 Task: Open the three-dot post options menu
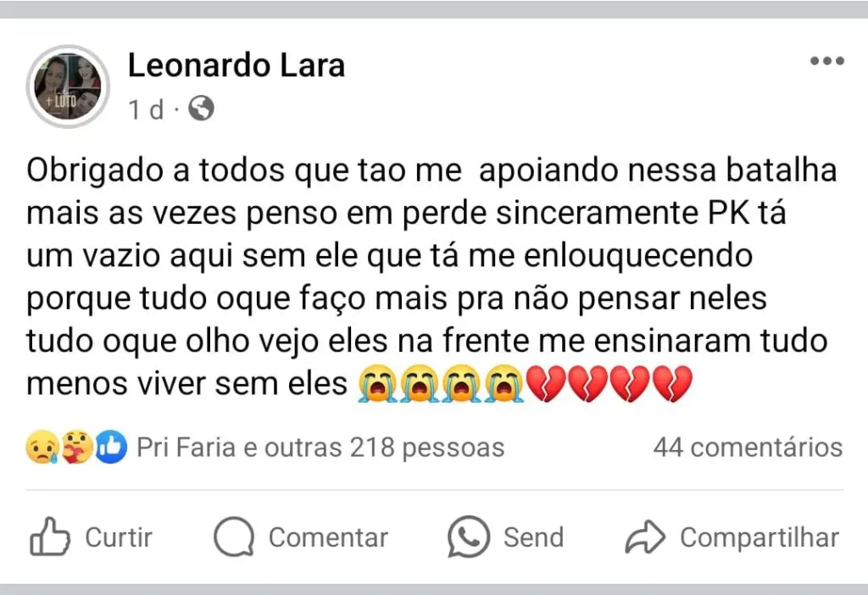826,61
